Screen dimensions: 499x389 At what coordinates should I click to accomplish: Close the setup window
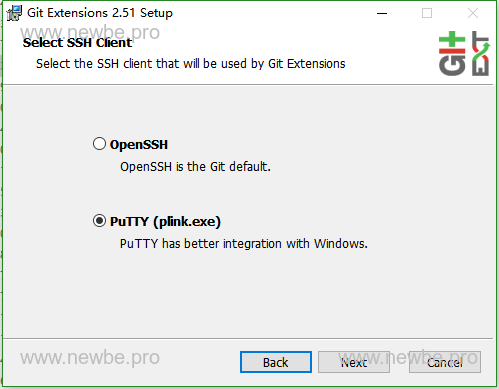473,13
